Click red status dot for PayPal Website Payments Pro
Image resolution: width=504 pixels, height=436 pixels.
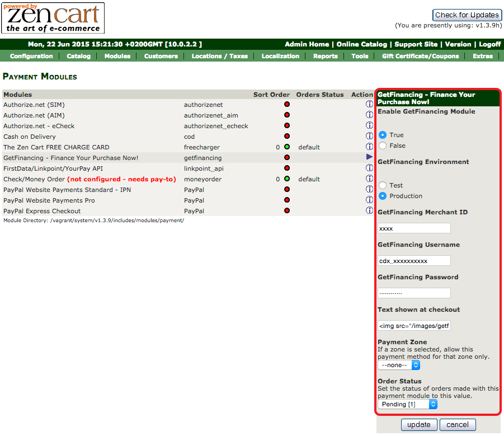[x=287, y=200]
